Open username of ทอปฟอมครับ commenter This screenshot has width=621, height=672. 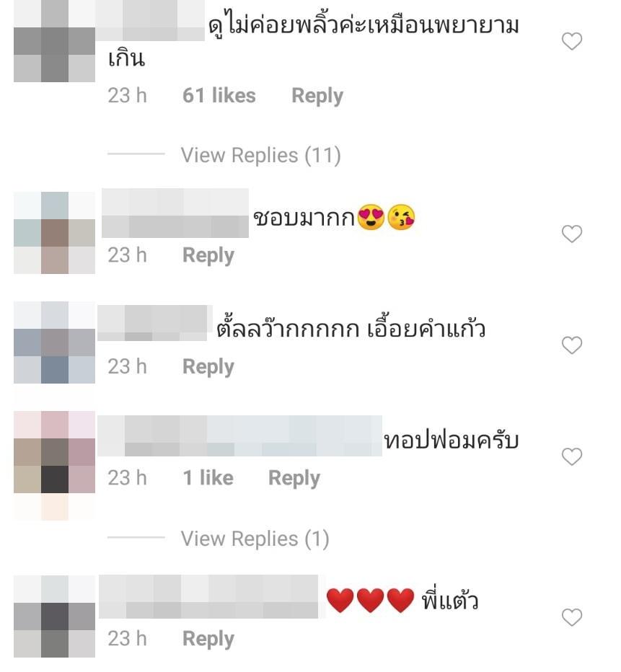point(239,436)
